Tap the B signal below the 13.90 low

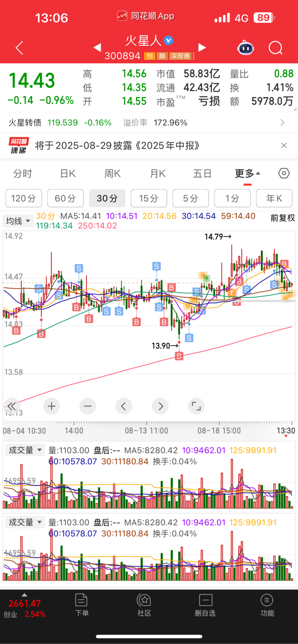[179, 356]
